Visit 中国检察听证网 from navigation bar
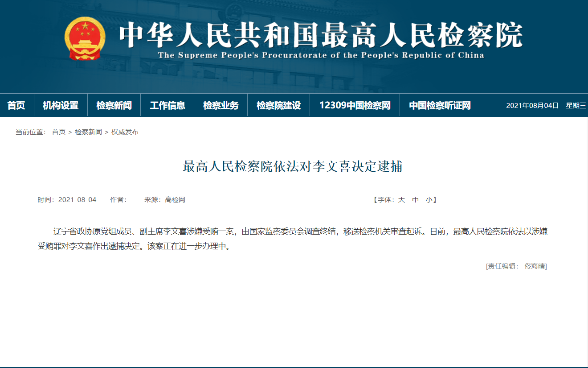Viewport: 588px width, 368px height. (x=440, y=106)
